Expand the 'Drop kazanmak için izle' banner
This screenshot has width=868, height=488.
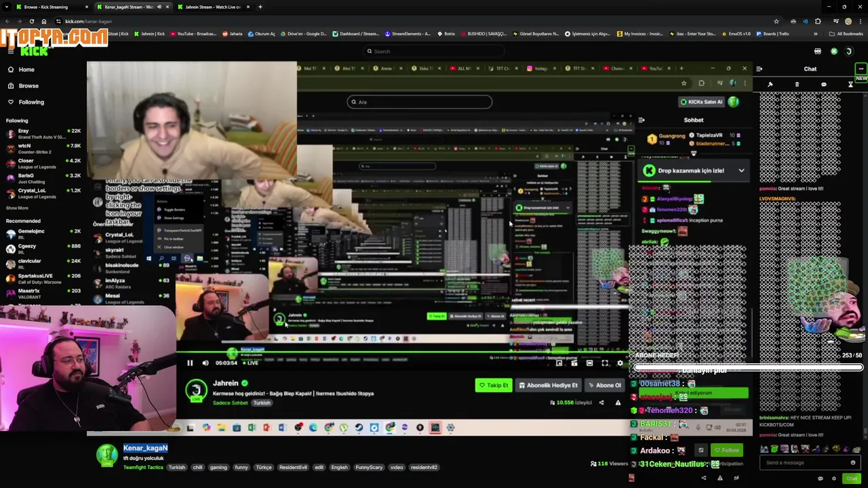point(741,171)
